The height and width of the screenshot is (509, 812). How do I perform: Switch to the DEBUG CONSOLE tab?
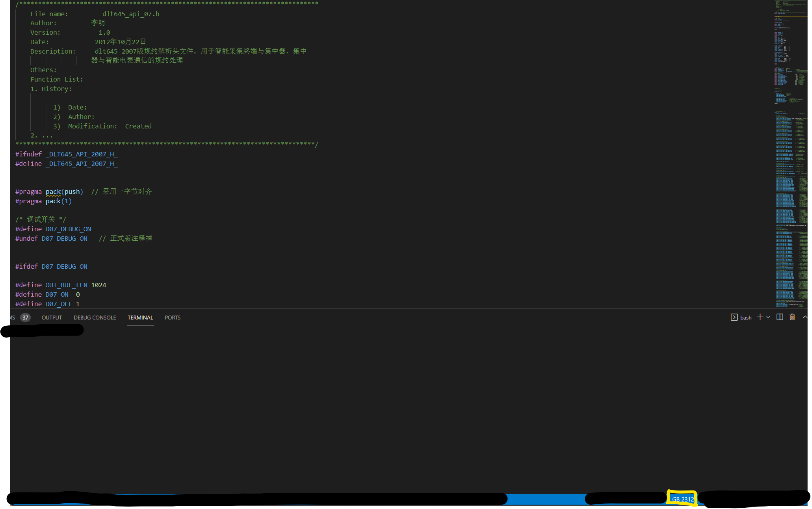(95, 317)
